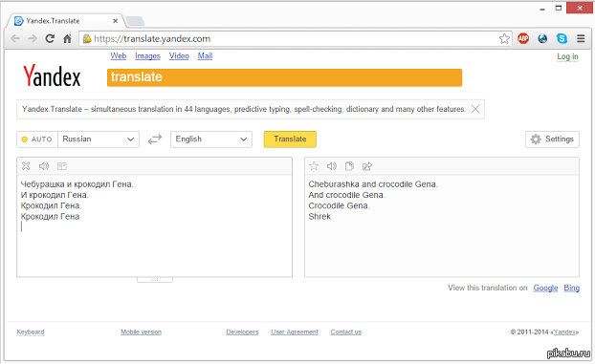Open the Chrome hamburger menu

(581, 38)
